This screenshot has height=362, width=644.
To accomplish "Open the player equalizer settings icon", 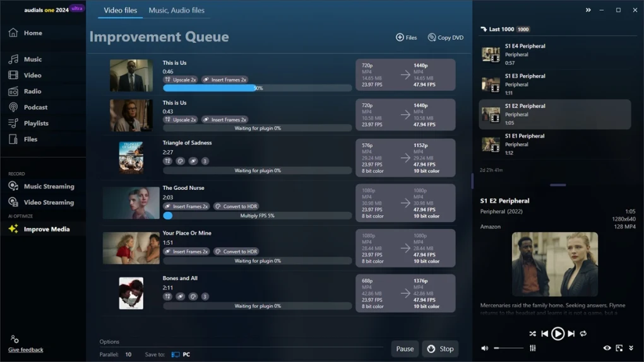I will point(533,348).
